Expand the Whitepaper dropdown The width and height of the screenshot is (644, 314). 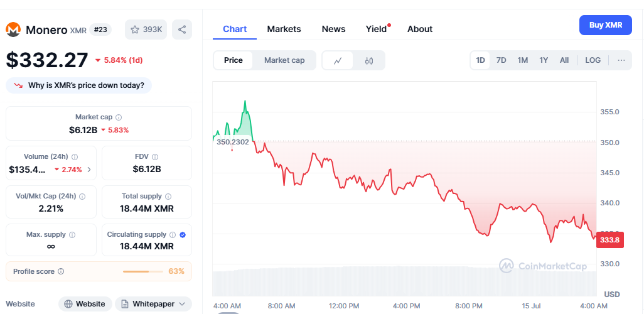coord(153,304)
